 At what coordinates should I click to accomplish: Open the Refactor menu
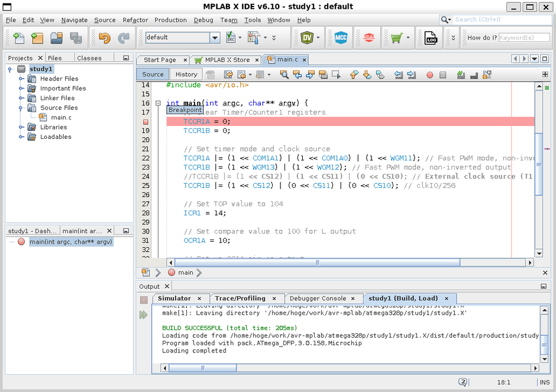pyautogui.click(x=135, y=20)
